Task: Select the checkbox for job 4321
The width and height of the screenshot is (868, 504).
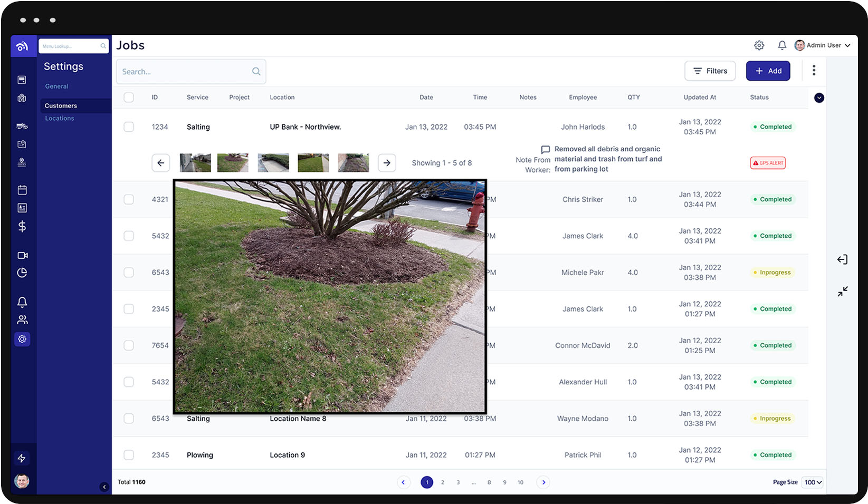Action: tap(129, 199)
